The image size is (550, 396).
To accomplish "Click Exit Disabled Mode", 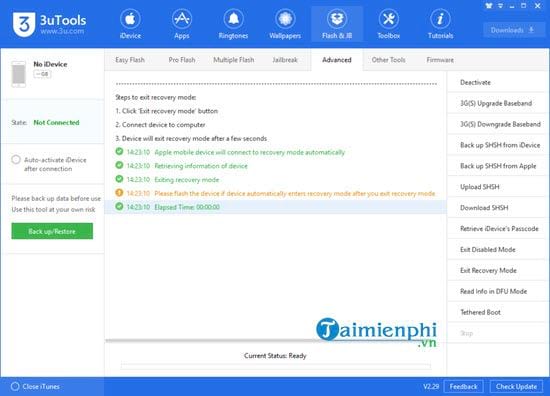I will 498,250.
